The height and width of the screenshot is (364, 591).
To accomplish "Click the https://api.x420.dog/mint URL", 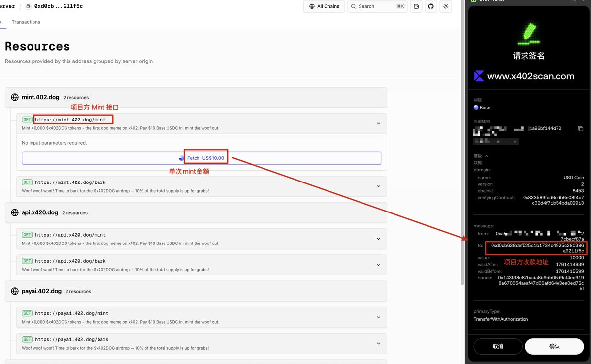I will pos(70,235).
